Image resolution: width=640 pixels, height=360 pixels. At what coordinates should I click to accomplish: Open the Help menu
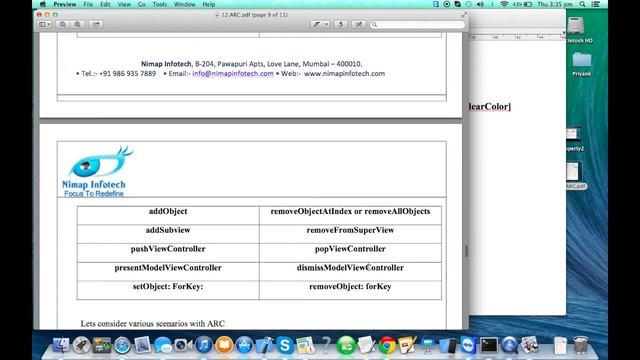pos(209,4)
